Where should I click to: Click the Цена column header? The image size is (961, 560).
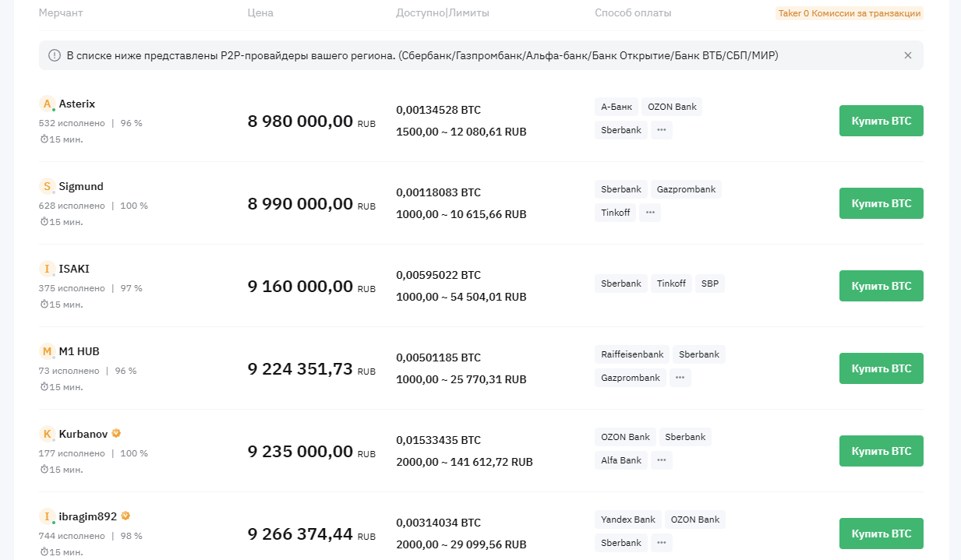[x=260, y=13]
